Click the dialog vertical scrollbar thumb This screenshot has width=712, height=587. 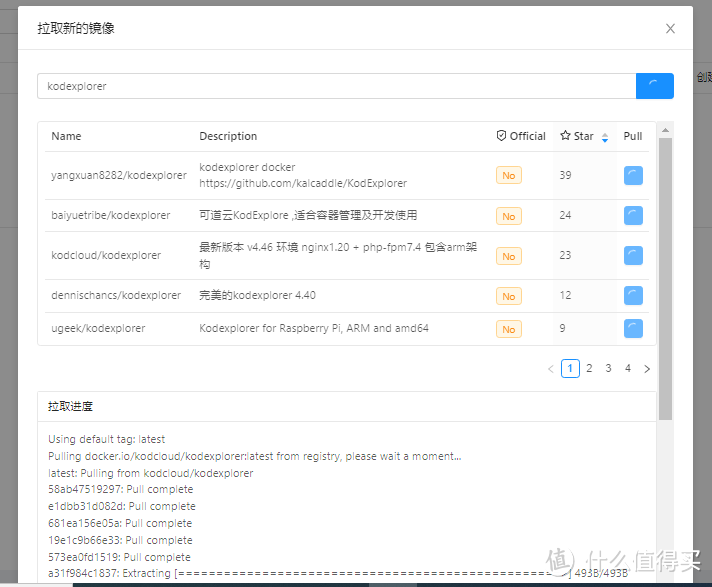click(x=665, y=279)
